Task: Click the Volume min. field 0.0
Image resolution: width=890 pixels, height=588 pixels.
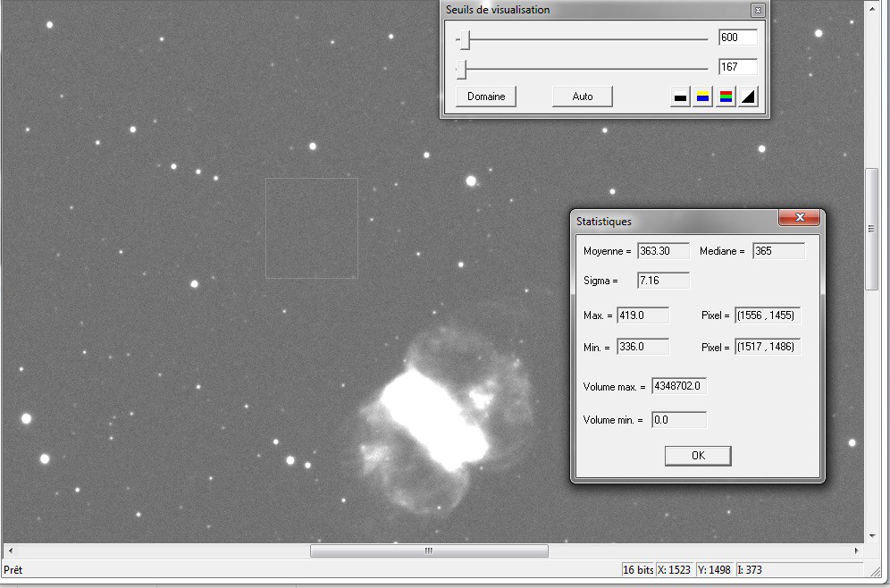Action: click(679, 420)
